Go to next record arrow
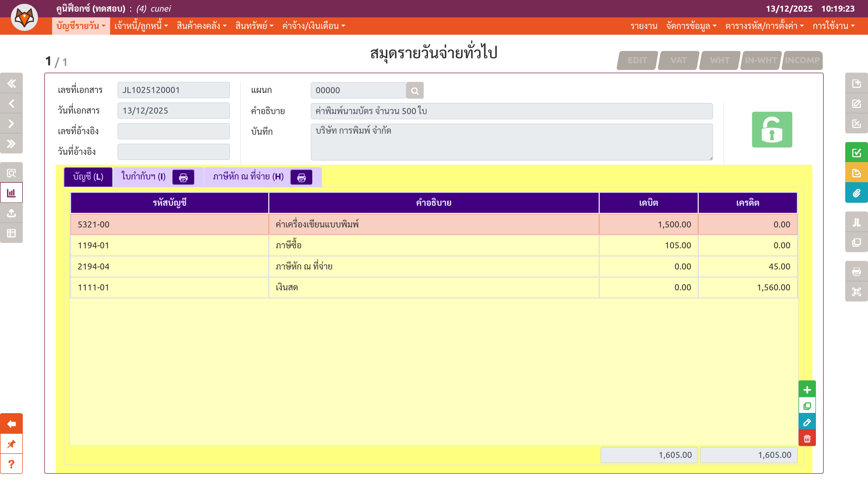This screenshot has height=488, width=868. (11, 124)
